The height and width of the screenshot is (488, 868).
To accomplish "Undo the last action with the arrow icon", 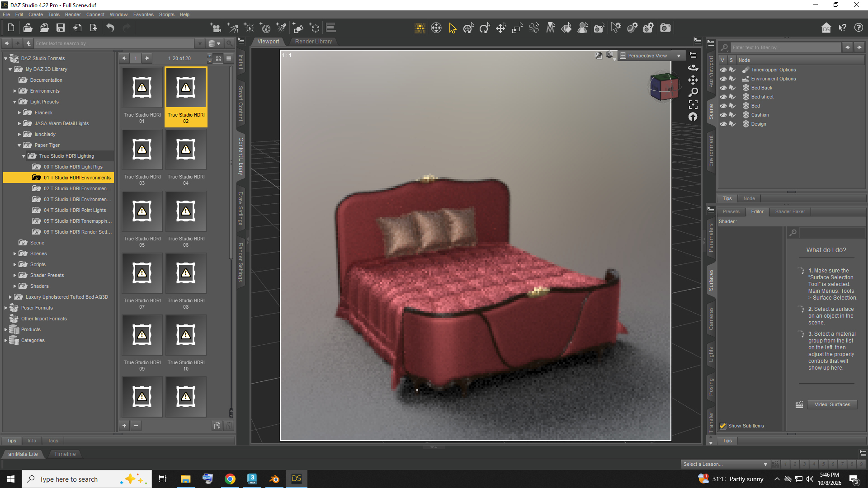I will [x=110, y=28].
